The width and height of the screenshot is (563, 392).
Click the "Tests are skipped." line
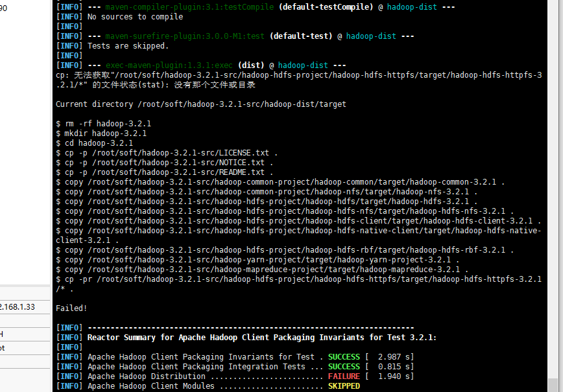click(128, 46)
